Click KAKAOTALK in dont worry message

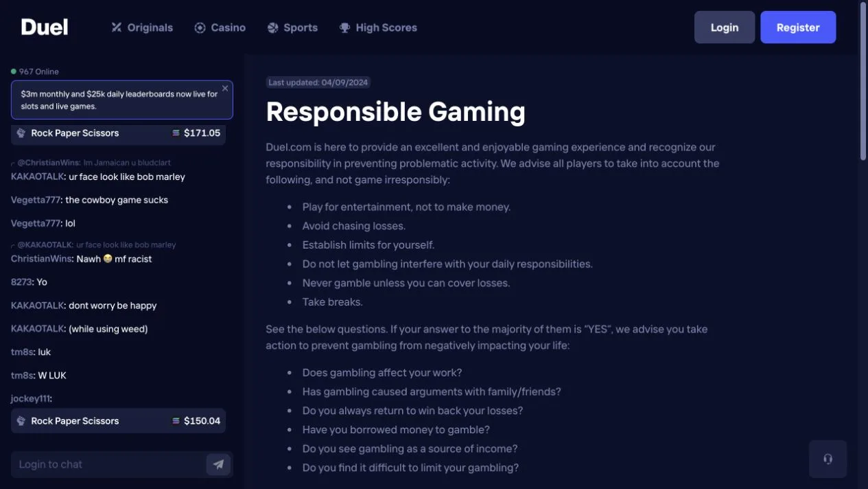(38, 306)
